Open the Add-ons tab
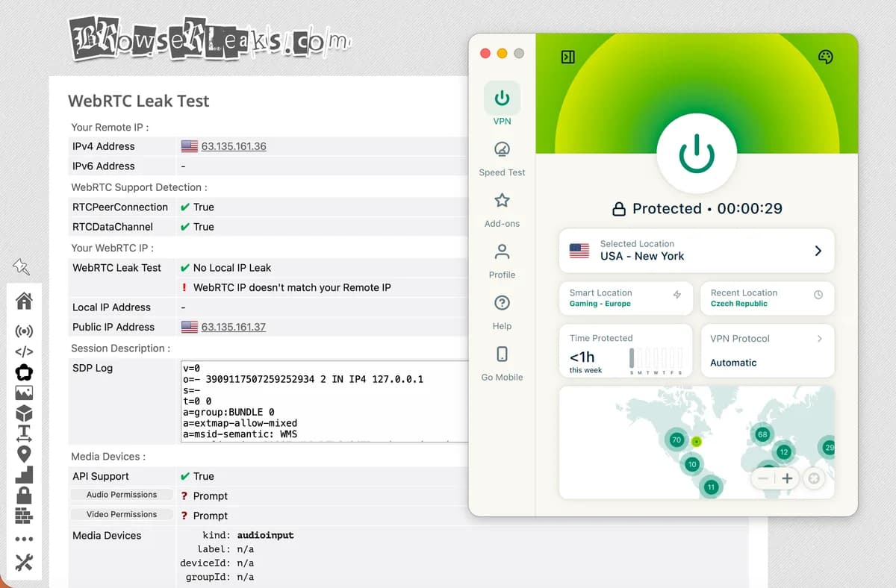Screen dimensions: 896x588 coord(502,210)
